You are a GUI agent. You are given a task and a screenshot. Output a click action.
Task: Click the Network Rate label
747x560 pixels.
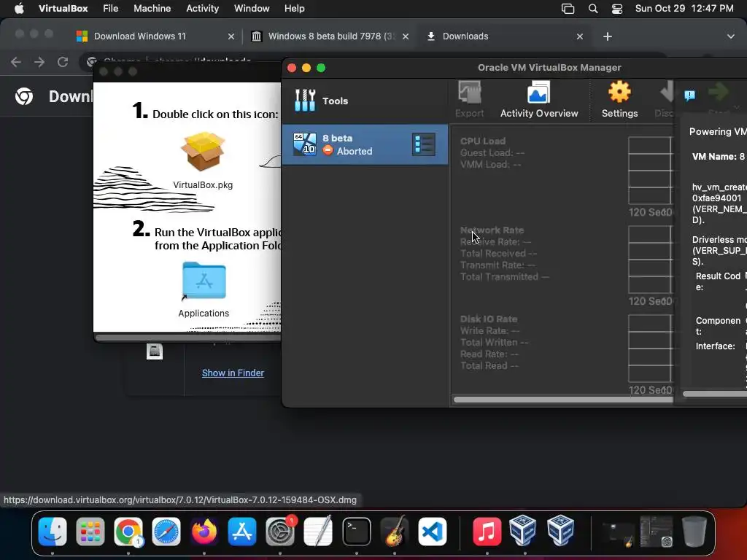[492, 230]
